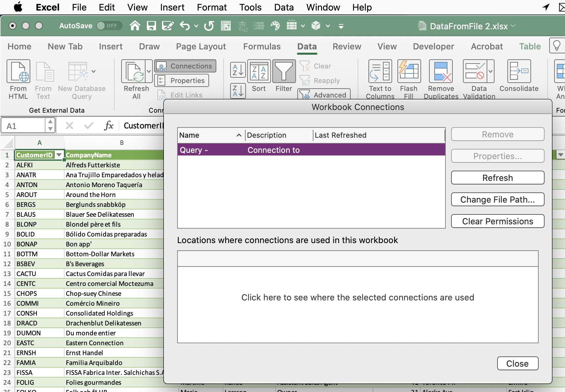The height and width of the screenshot is (392, 565).
Task: Open the File menu
Action: (x=79, y=7)
